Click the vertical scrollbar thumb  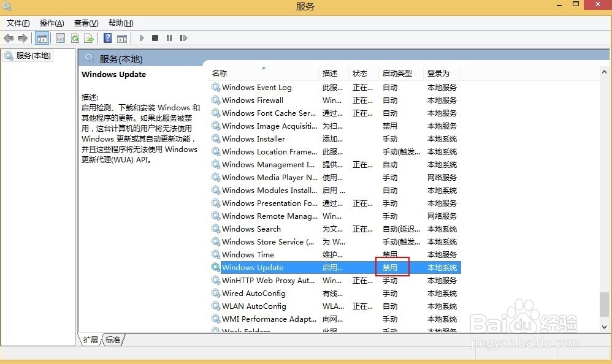pos(604,305)
